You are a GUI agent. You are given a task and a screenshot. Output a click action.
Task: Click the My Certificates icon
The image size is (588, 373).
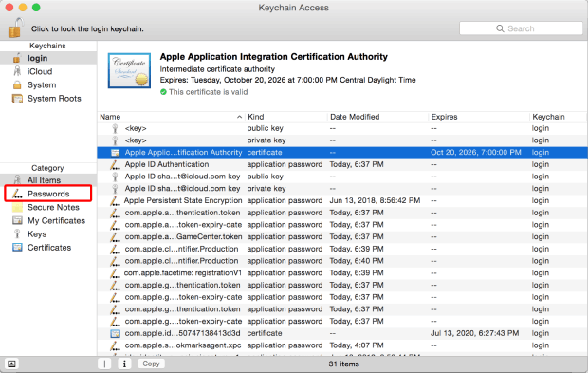17,220
